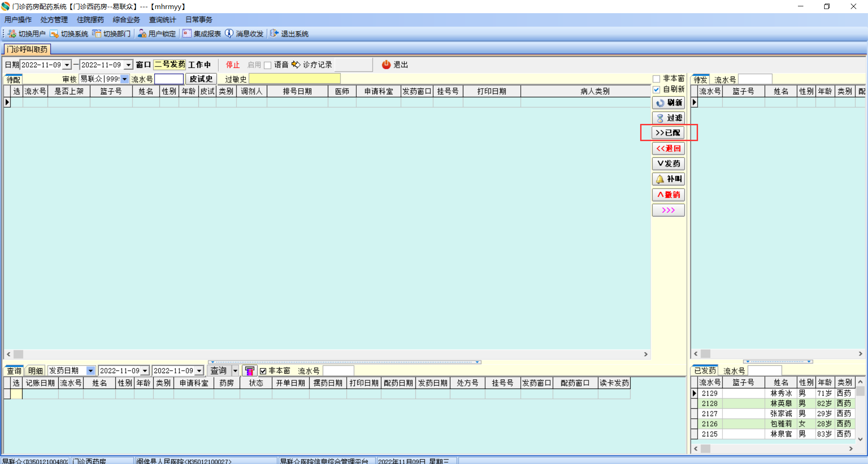The width and height of the screenshot is (868, 464).
Task: Switch to the 明细 tab
Action: (35, 371)
